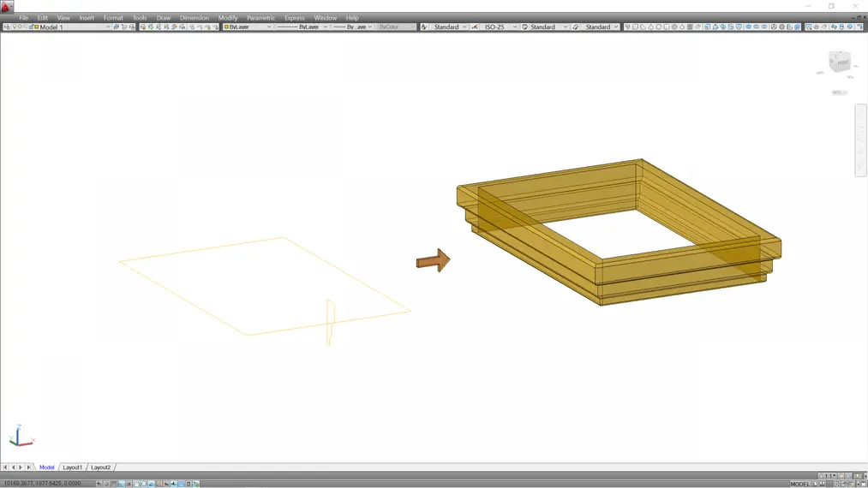Expand the Model 1 layer dropdown
The width and height of the screenshot is (868, 488).
click(108, 27)
